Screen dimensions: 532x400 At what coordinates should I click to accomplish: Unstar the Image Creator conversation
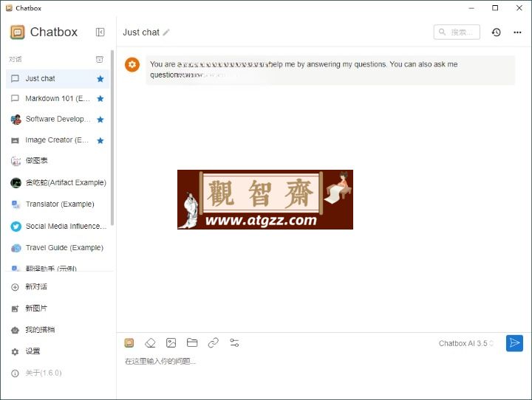click(x=100, y=140)
